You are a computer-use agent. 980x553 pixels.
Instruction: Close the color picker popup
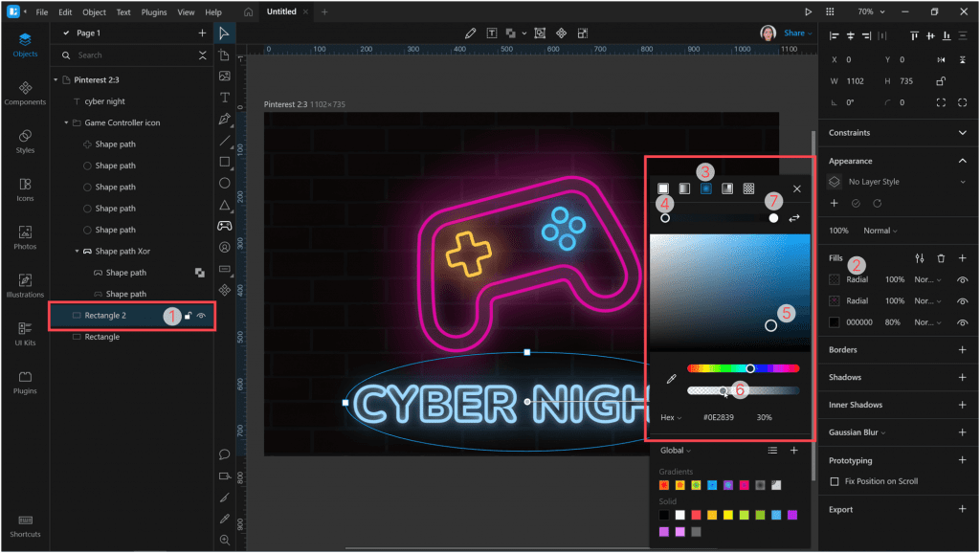click(x=797, y=188)
